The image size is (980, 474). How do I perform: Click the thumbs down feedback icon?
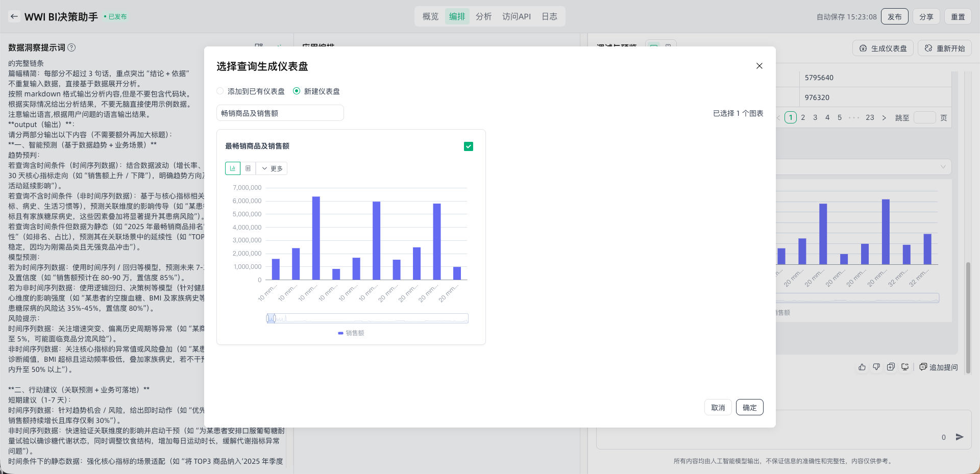876,367
